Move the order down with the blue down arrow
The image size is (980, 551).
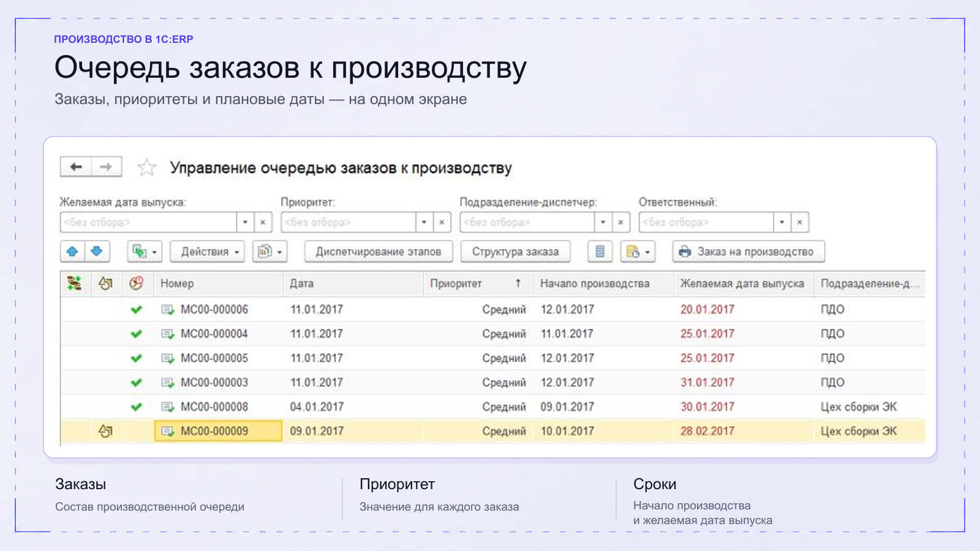point(97,251)
